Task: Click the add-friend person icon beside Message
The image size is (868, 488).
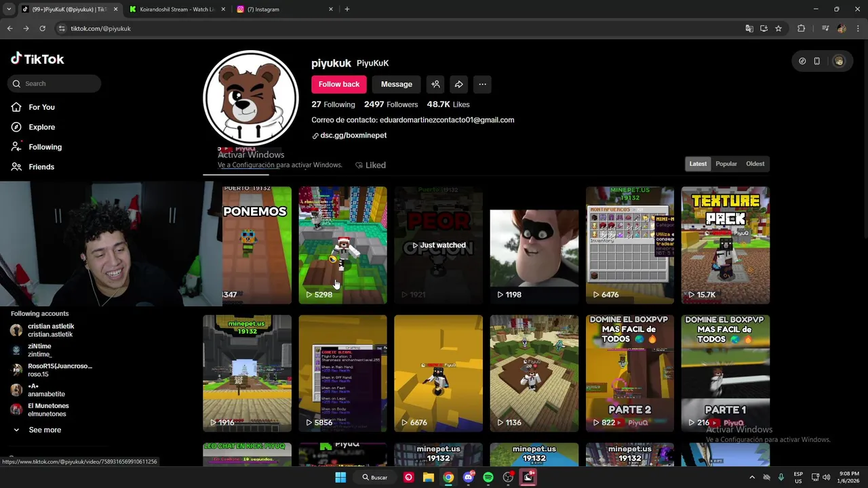Action: click(x=435, y=84)
